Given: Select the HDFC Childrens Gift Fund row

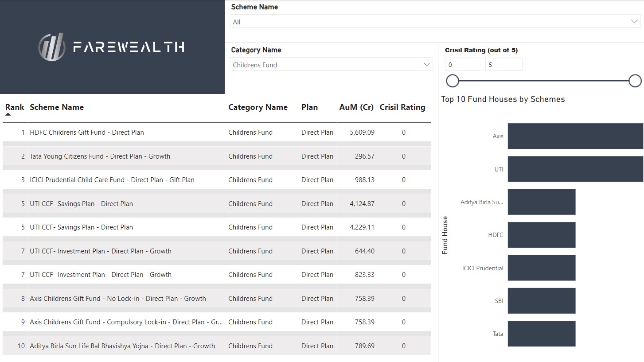Looking at the screenshot, I should [x=87, y=132].
